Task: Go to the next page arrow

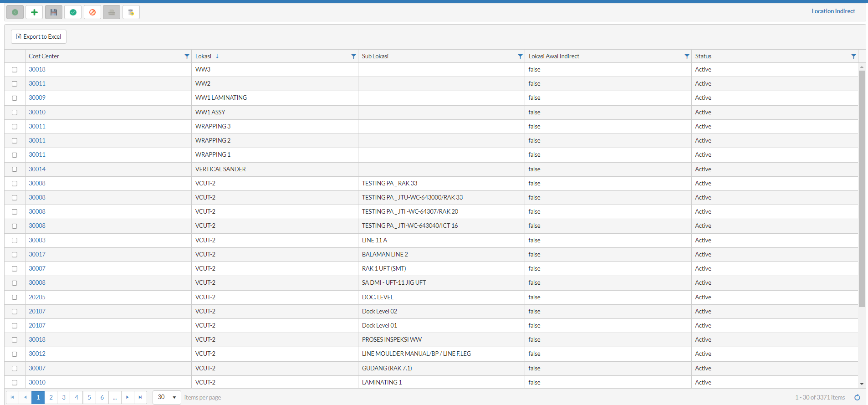Action: 128,397
